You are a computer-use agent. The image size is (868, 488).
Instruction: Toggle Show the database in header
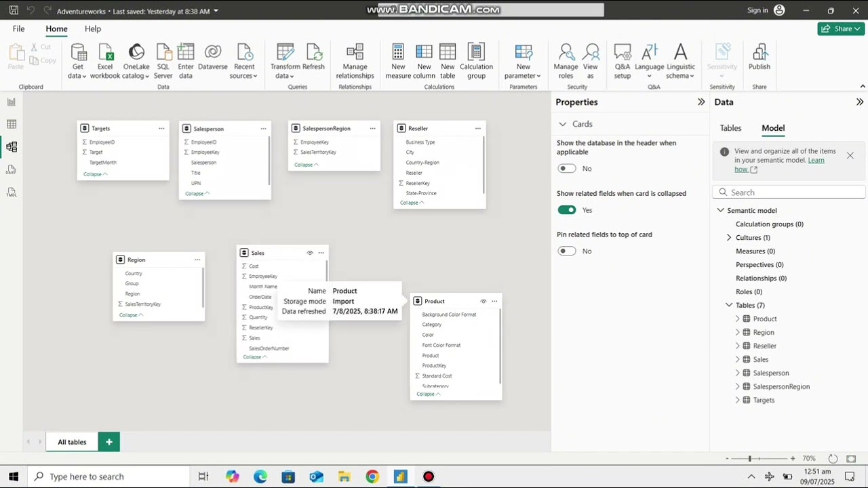[567, 168]
